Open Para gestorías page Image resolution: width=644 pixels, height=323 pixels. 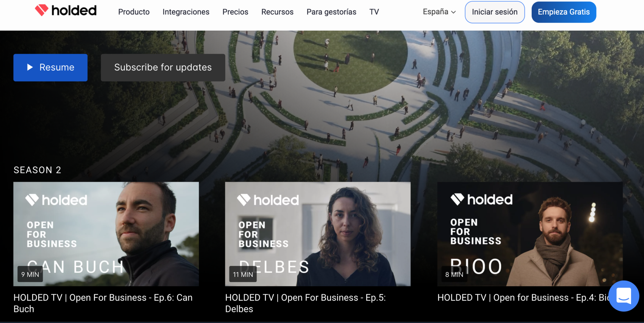click(331, 12)
